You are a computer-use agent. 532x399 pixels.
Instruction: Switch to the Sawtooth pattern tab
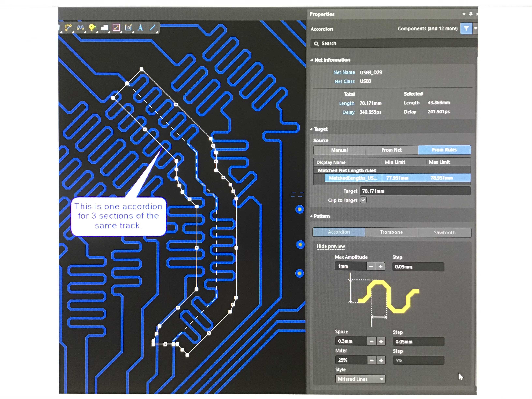pyautogui.click(x=444, y=232)
